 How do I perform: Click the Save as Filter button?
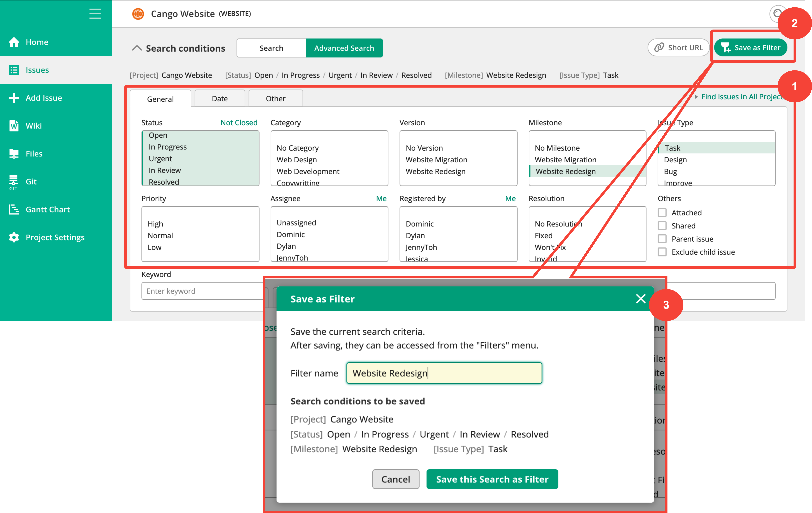[751, 48]
